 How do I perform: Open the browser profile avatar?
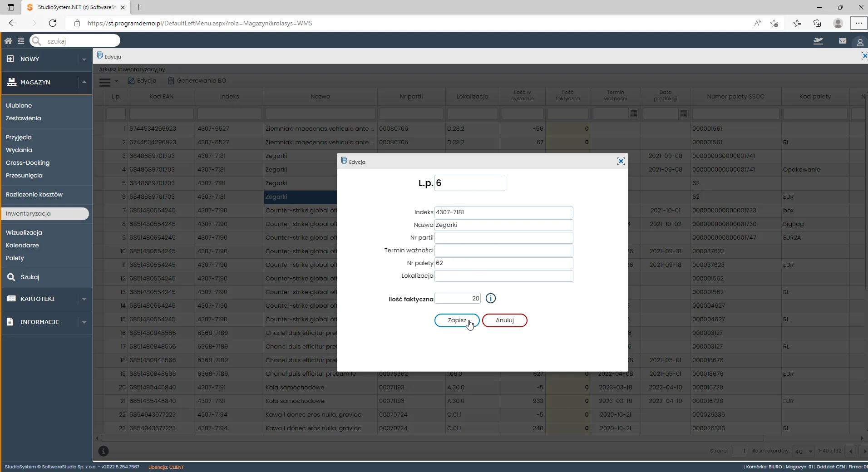(x=838, y=23)
